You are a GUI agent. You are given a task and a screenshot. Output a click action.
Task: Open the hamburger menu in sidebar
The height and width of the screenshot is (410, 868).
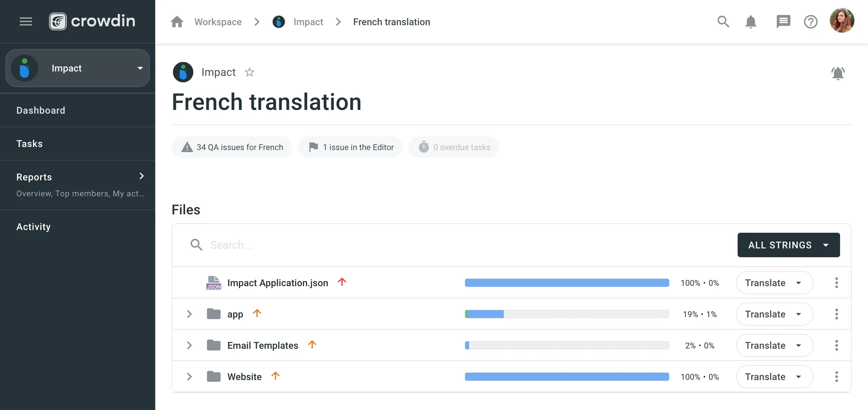click(26, 21)
